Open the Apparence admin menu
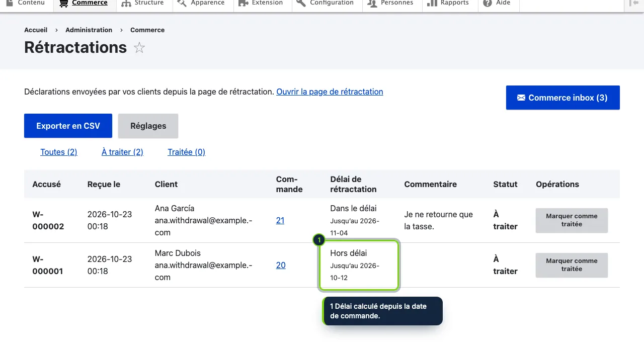Screen dimensions: 644x352 coord(202,3)
